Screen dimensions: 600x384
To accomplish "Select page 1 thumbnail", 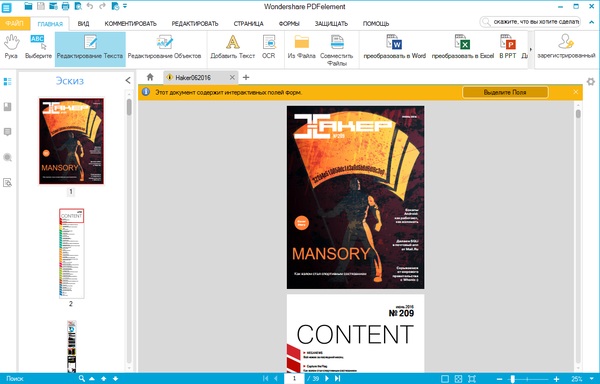I will coord(71,141).
